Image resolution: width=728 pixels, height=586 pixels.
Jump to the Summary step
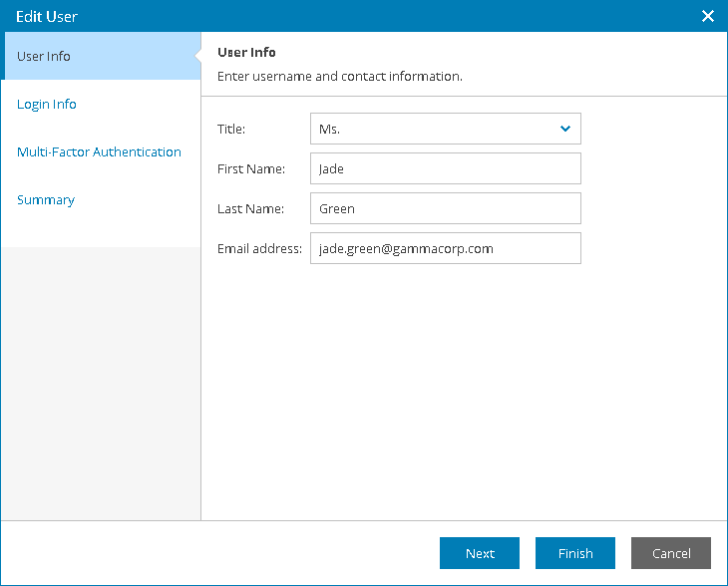click(46, 199)
